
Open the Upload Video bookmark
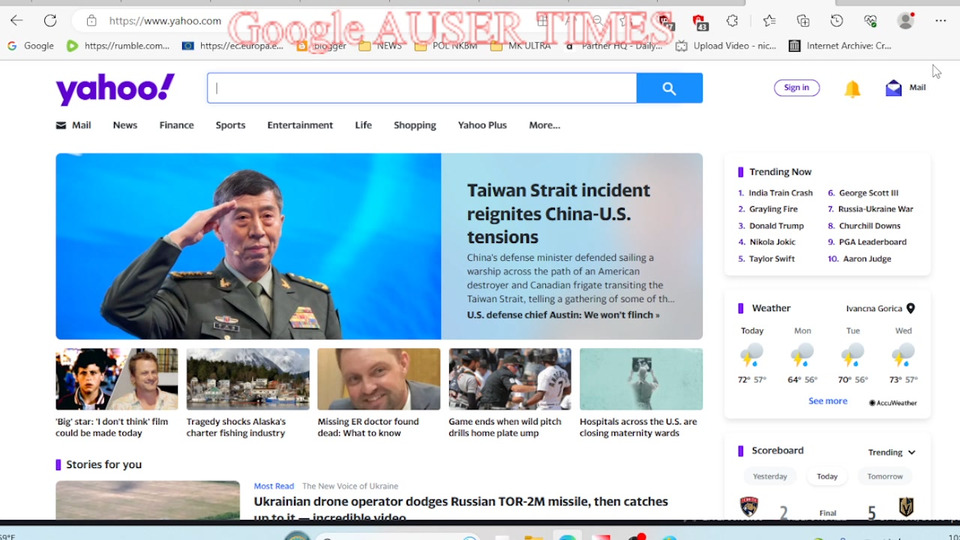726,46
